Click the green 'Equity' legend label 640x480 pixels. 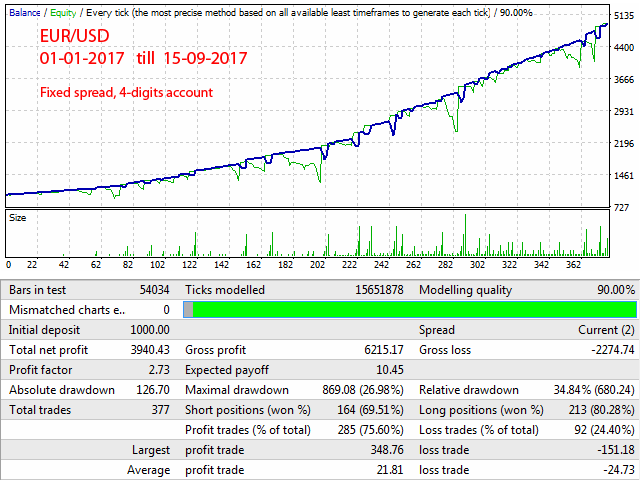(63, 13)
